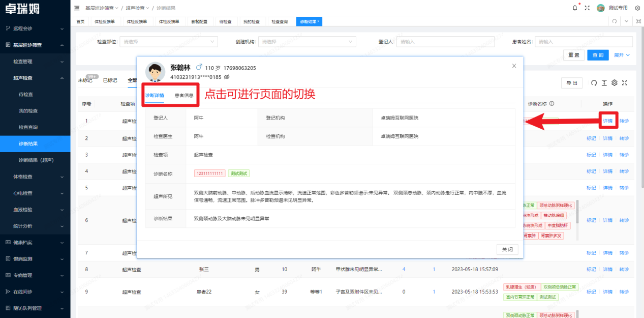This screenshot has height=318, width=644.
Task: Open the 首页 tab
Action: (80, 21)
